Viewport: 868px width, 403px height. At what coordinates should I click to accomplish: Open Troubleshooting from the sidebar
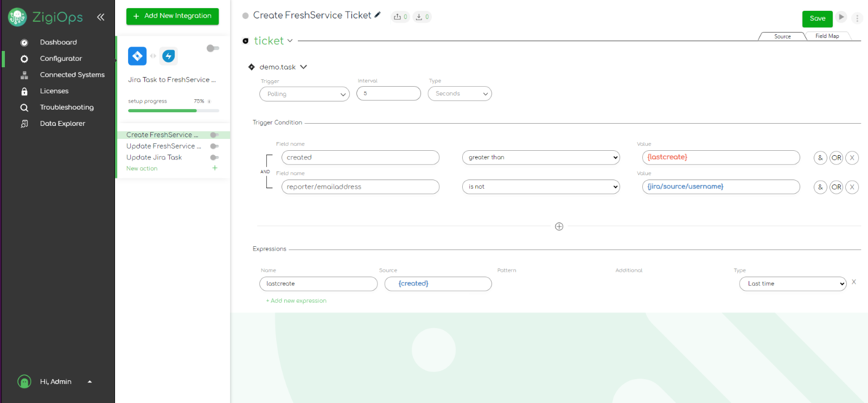coord(67,107)
